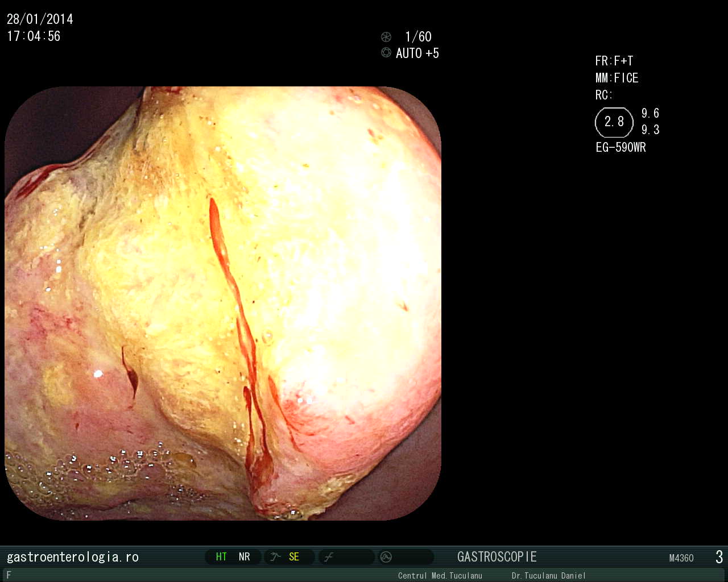The width and height of the screenshot is (728, 582).
Task: Toggle the NR noise reduction indicator
Action: pyautogui.click(x=245, y=557)
